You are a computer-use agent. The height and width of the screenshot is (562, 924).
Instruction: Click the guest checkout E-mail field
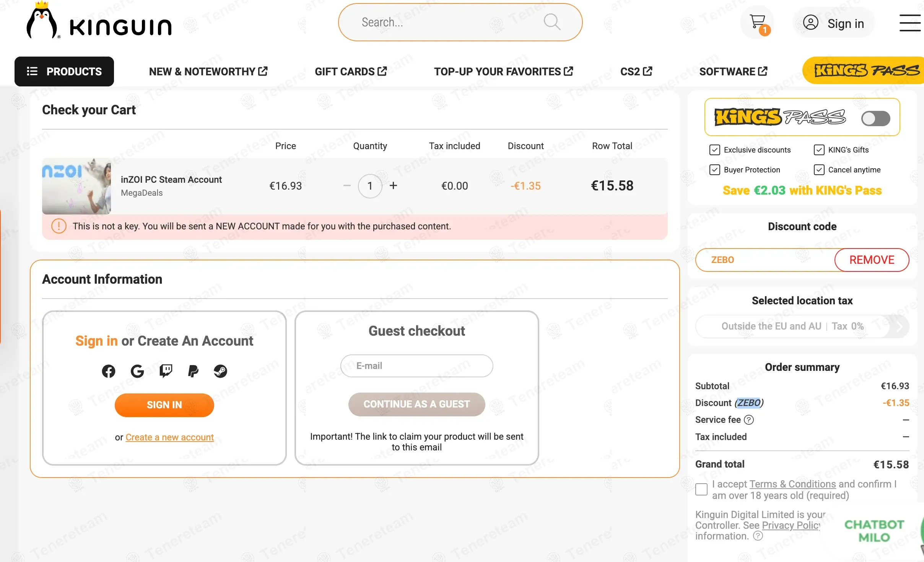tap(416, 366)
